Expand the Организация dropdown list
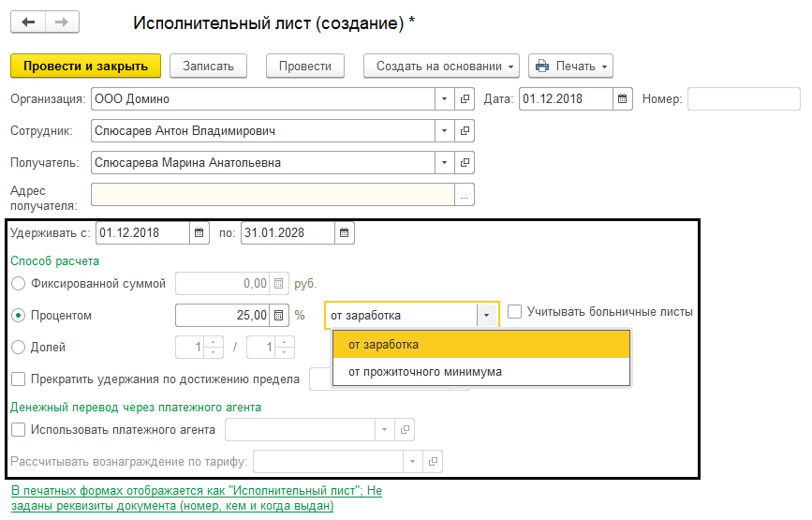This screenshot has height=520, width=812. pos(444,98)
